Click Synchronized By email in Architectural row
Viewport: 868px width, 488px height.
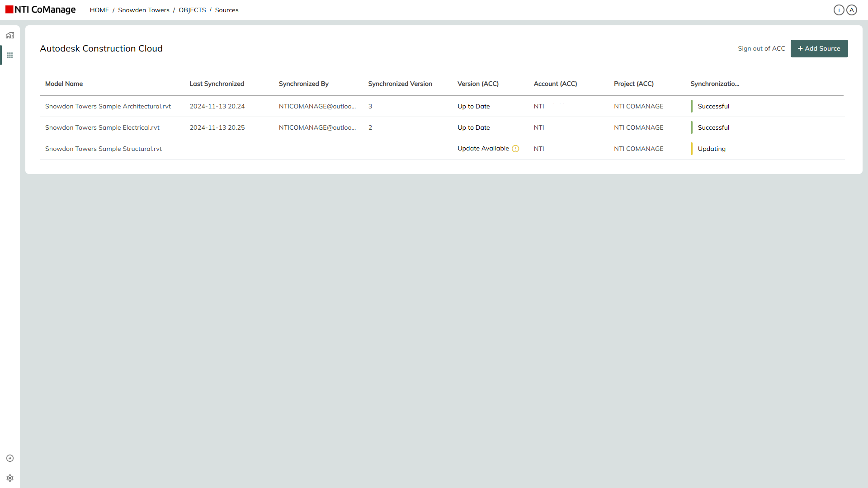(317, 106)
